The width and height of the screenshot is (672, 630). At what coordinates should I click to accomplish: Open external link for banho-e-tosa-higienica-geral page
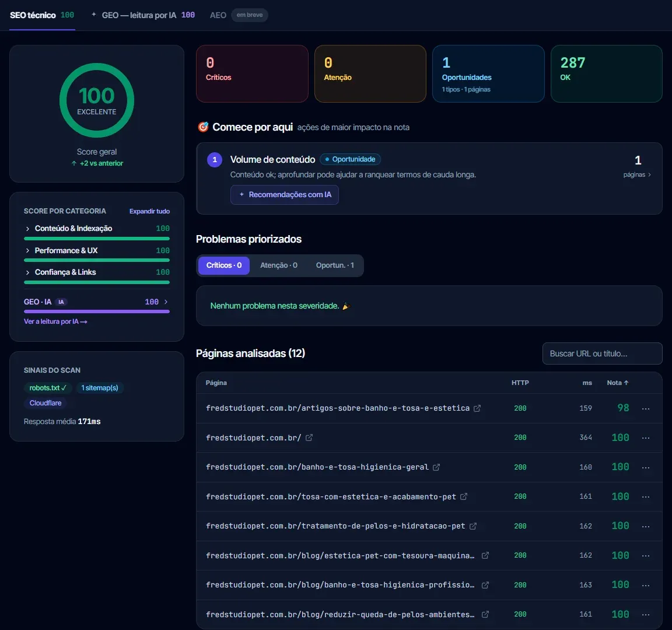point(436,467)
